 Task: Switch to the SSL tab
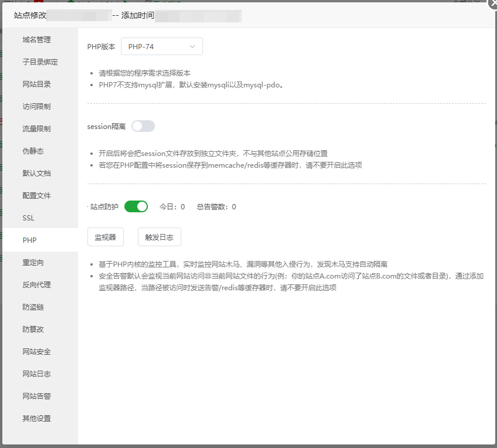pyautogui.click(x=29, y=218)
